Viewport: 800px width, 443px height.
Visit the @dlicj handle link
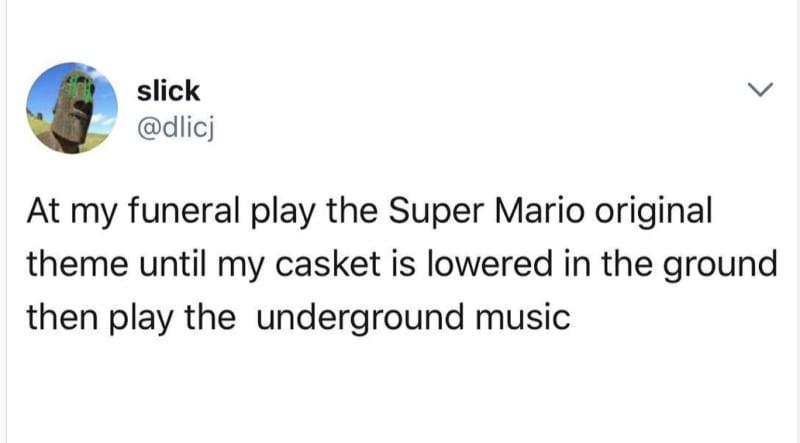175,129
